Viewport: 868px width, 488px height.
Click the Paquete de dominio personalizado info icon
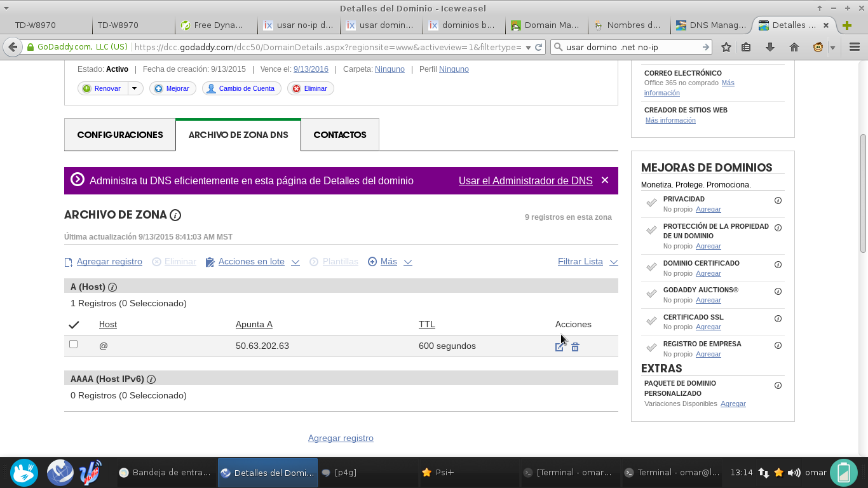[778, 385]
